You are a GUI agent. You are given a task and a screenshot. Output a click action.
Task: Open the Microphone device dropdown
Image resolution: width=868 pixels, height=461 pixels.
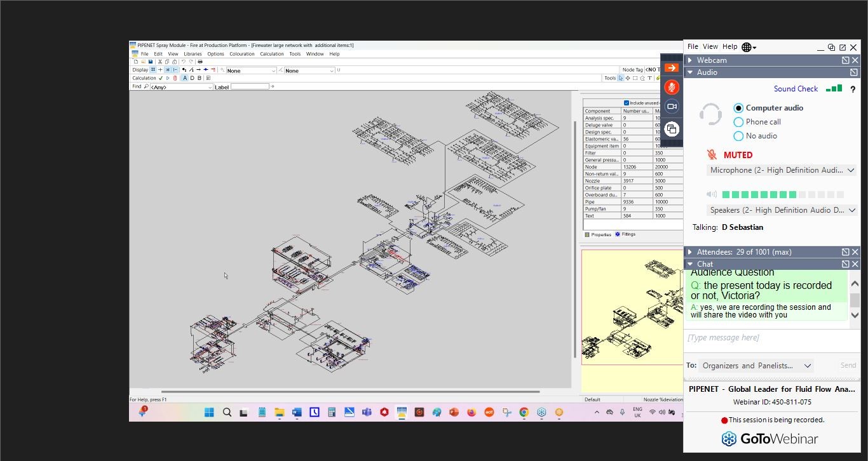782,170
